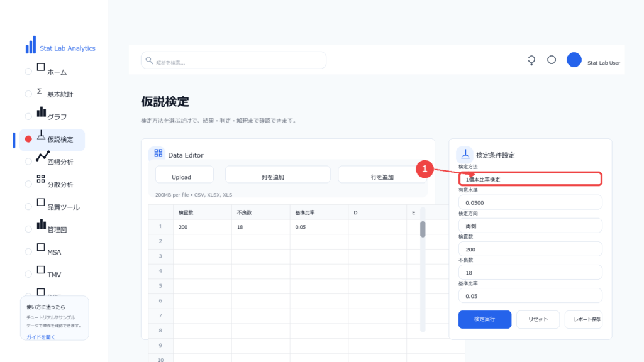Run the test with 検定実行

tap(485, 319)
